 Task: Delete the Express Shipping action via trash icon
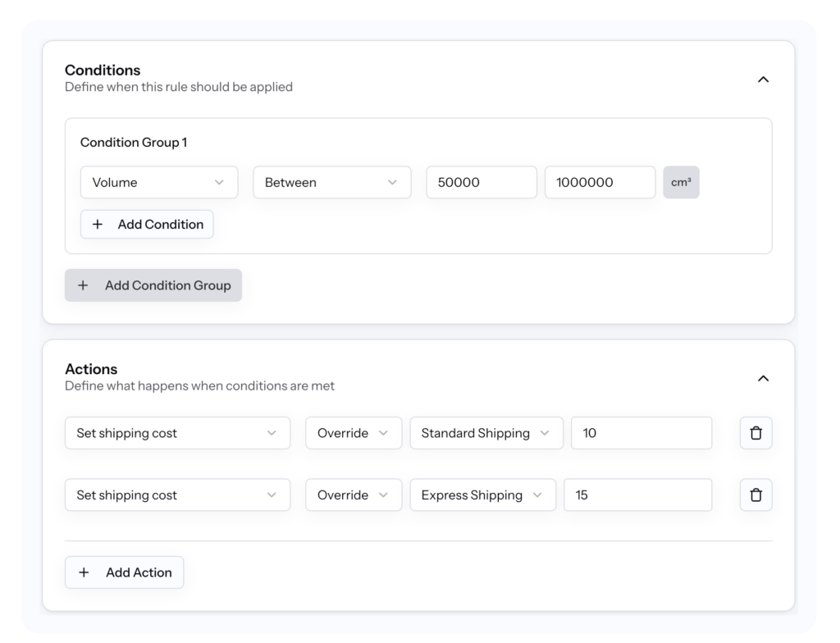pyautogui.click(x=756, y=495)
